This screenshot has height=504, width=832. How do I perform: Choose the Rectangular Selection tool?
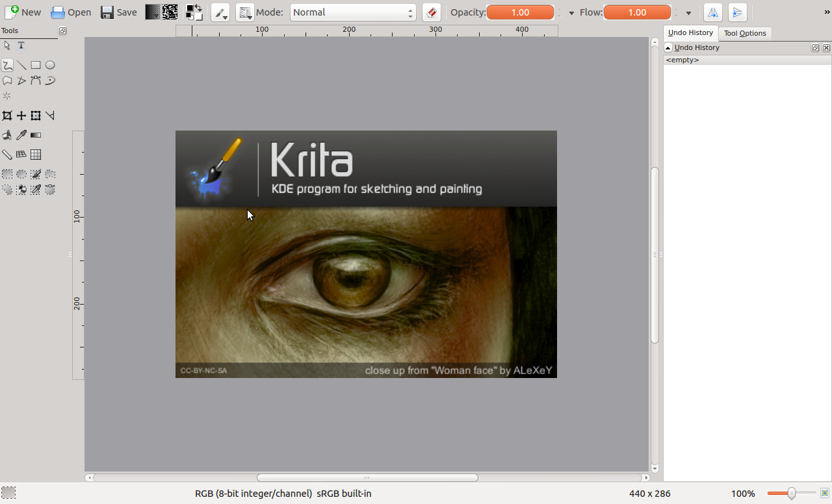[x=7, y=173]
